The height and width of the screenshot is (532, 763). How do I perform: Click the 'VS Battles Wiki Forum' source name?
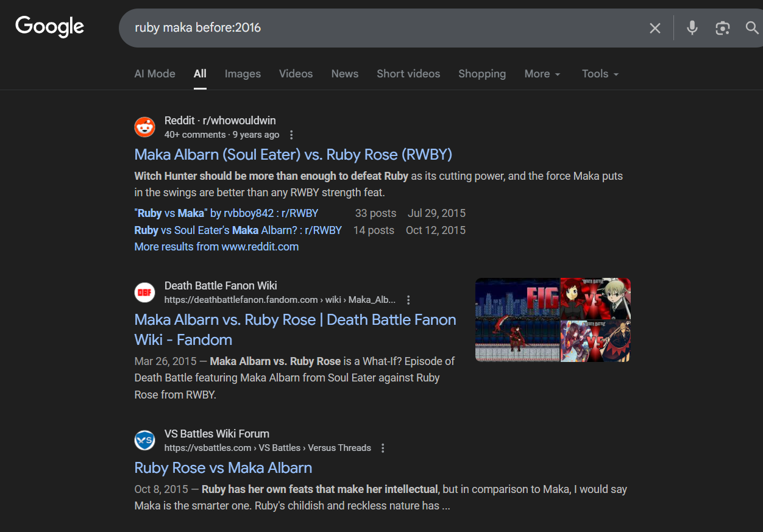pyautogui.click(x=217, y=434)
